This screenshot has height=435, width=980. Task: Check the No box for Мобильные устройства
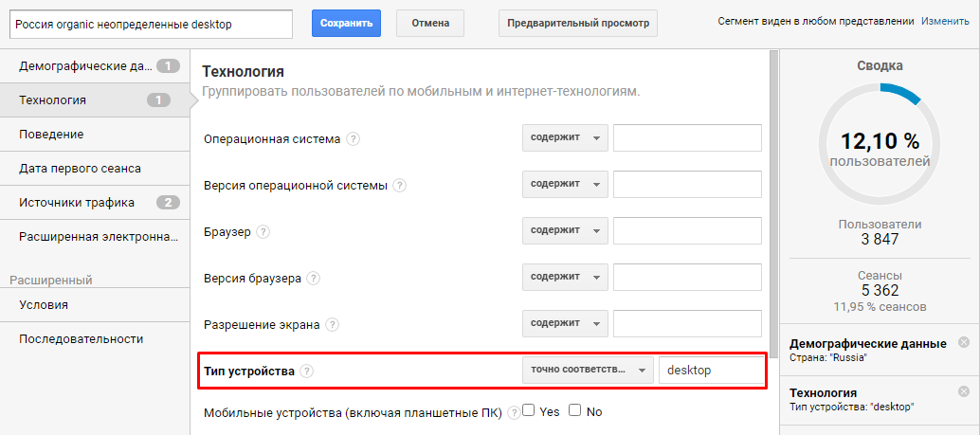(x=575, y=410)
